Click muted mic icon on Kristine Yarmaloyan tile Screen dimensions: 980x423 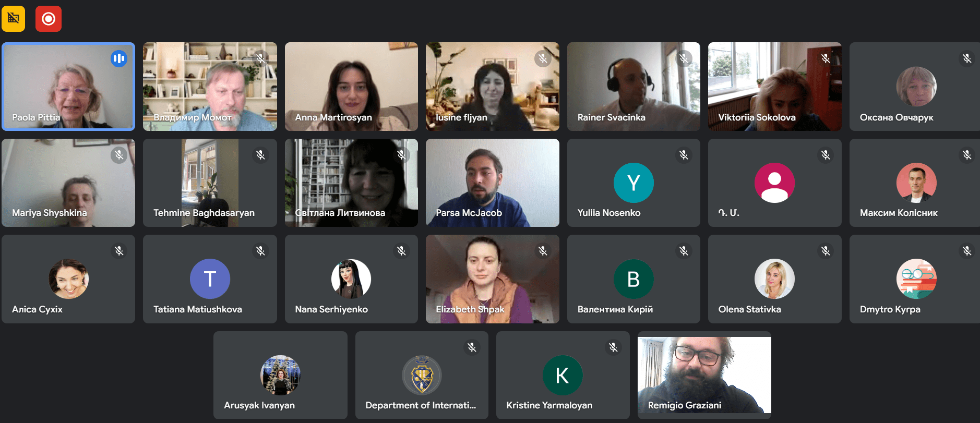(613, 347)
